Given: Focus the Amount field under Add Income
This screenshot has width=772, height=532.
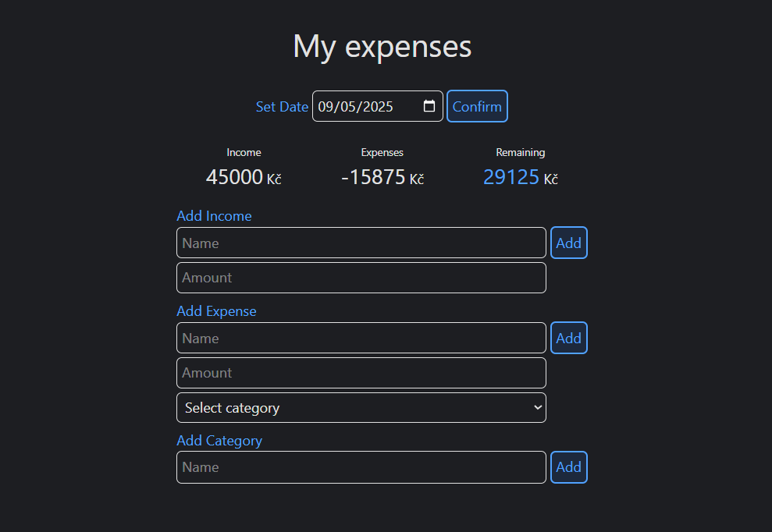Looking at the screenshot, I should (x=361, y=278).
